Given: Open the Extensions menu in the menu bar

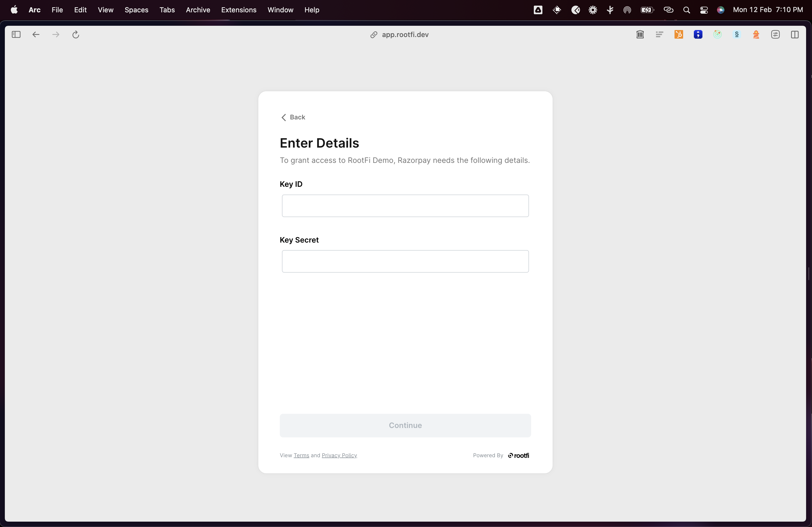Looking at the screenshot, I should [x=238, y=10].
